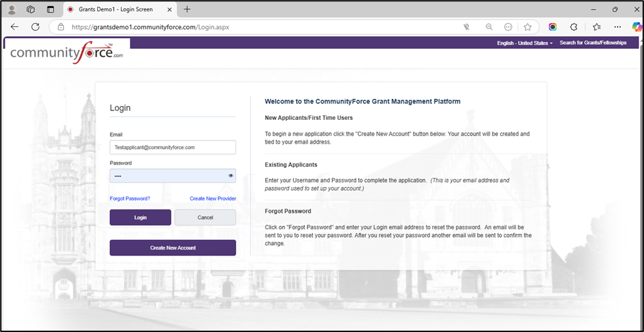Click into the Password input field
644x332 pixels.
click(x=172, y=176)
